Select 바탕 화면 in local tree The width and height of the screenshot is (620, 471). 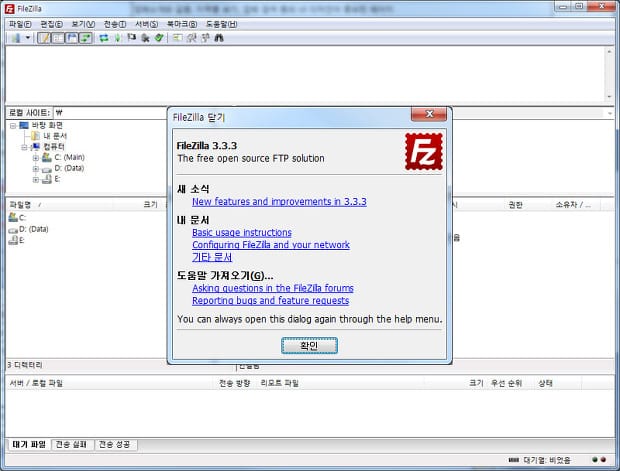[x=47, y=125]
